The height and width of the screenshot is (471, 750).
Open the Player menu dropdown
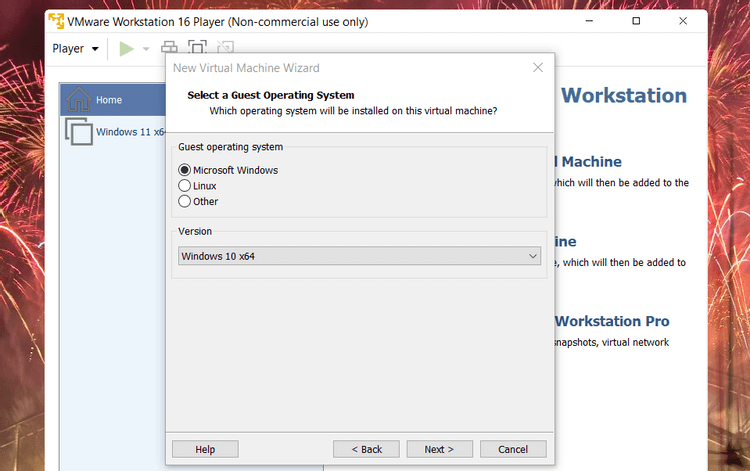tap(75, 49)
